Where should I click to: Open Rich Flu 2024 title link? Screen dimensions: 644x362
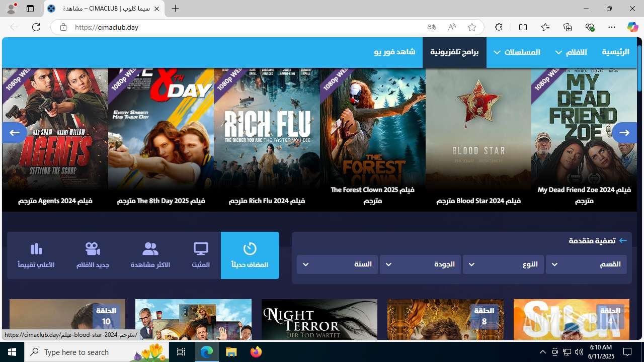coord(267,201)
